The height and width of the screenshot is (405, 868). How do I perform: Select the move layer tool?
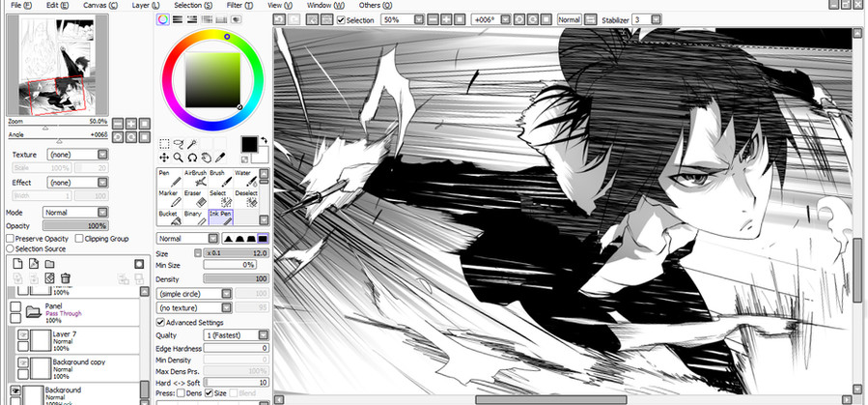[x=164, y=158]
